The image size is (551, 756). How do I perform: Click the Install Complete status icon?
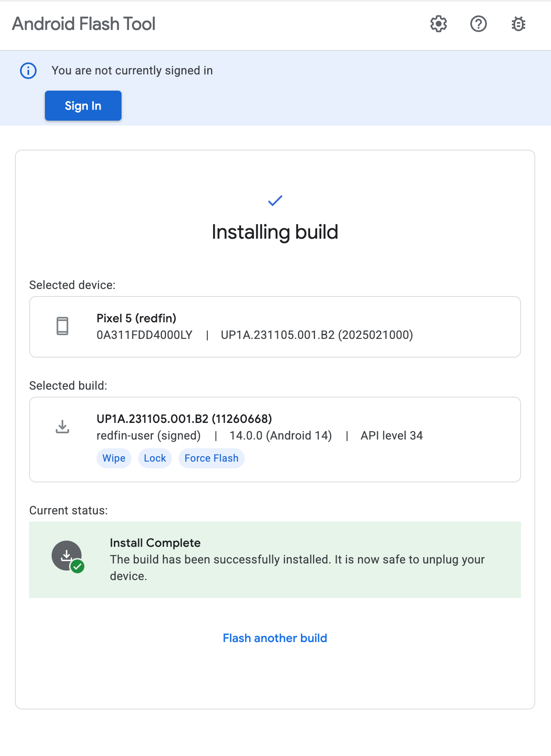[x=67, y=556]
